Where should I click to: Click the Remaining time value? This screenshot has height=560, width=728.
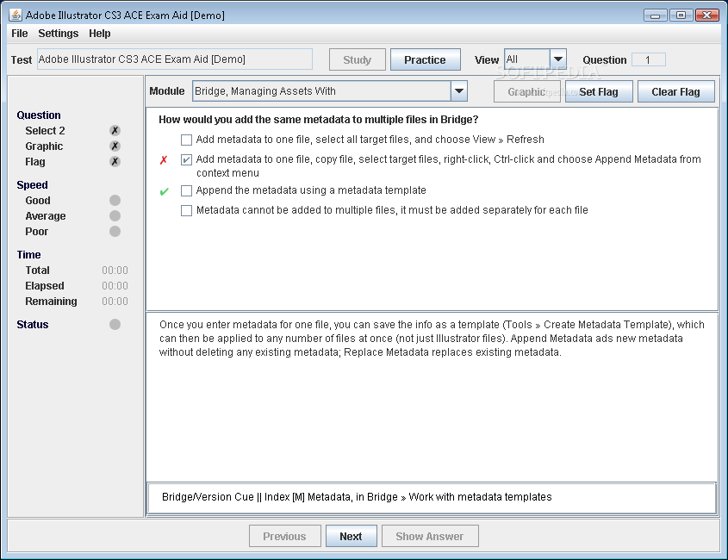click(115, 302)
